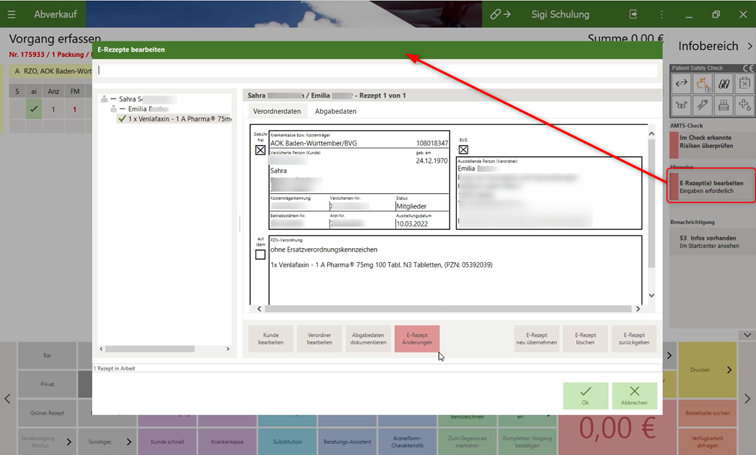Click E-Rezept löschen button
Screen dimensions: 756x455
coord(585,338)
